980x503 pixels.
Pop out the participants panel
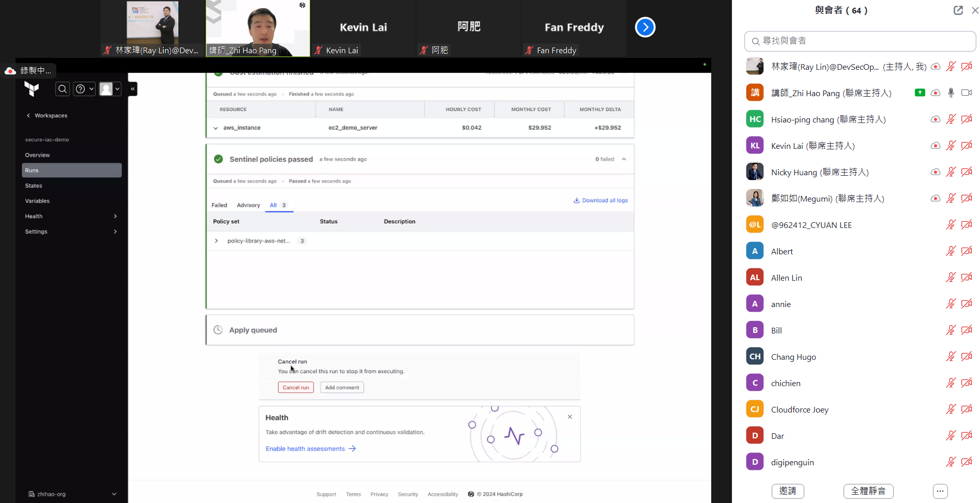[958, 10]
